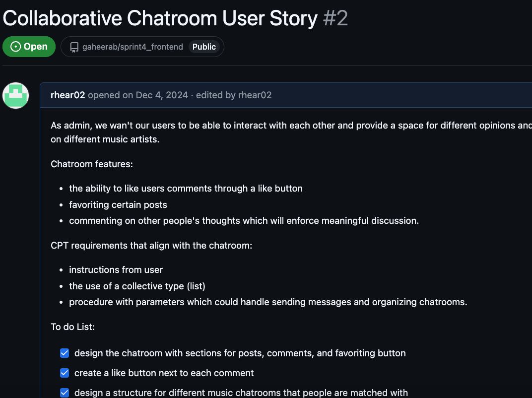Viewport: 532px width, 398px height.
Task: Click the "on Dec 4, 2024" timestamp
Action: (x=155, y=95)
